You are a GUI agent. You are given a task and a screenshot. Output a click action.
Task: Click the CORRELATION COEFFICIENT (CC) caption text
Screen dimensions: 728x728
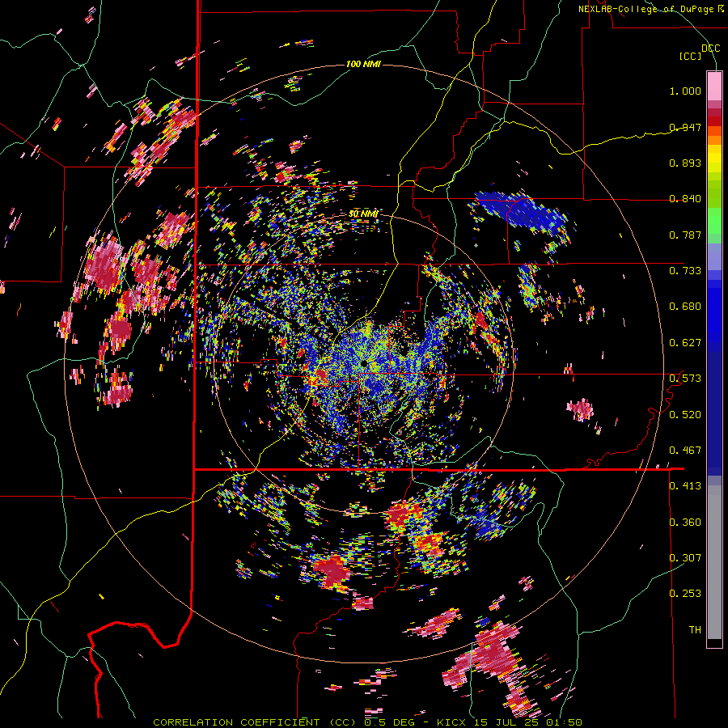256,722
